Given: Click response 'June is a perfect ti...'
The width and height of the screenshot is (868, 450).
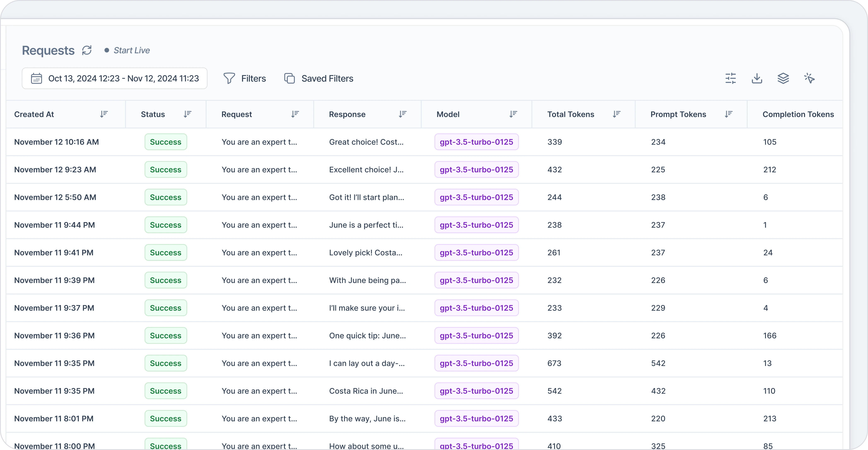Looking at the screenshot, I should click(366, 225).
